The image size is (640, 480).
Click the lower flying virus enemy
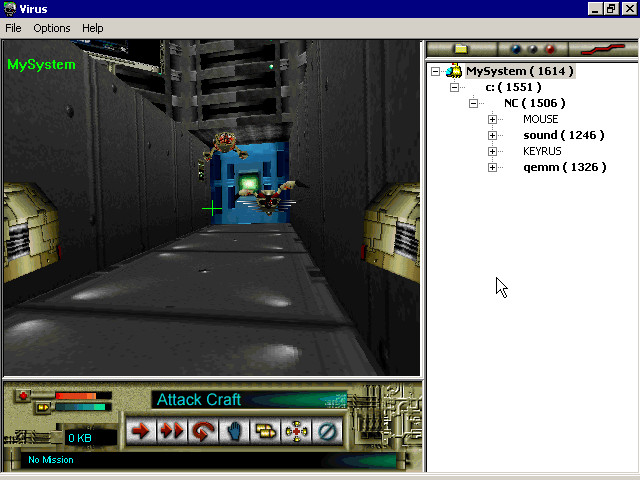tap(268, 199)
